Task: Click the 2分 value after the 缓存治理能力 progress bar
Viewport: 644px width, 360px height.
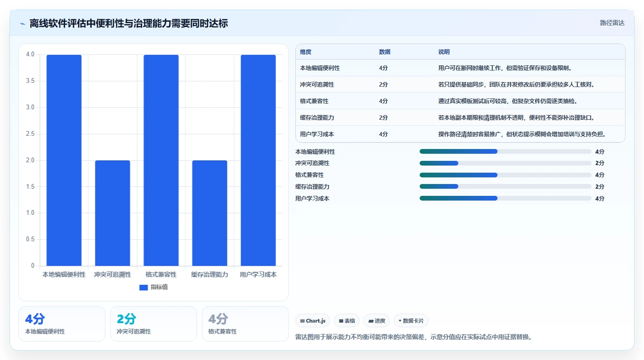Action: 600,187
